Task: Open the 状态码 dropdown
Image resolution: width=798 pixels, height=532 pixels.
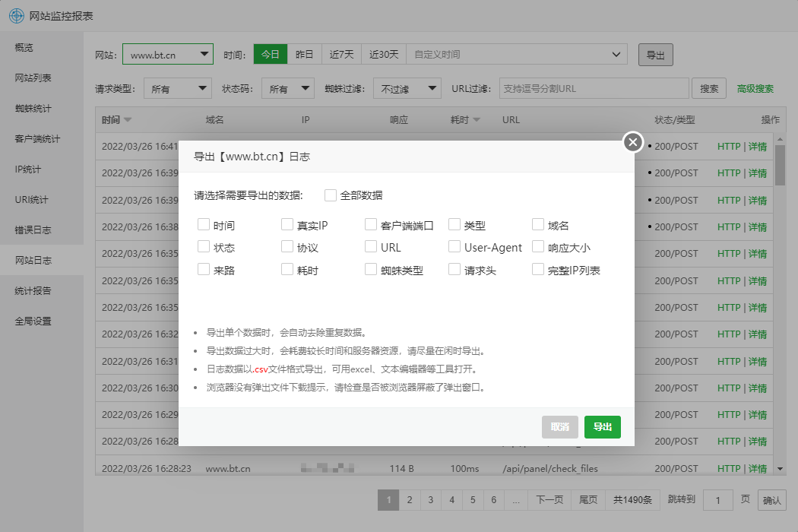Action: click(x=288, y=89)
